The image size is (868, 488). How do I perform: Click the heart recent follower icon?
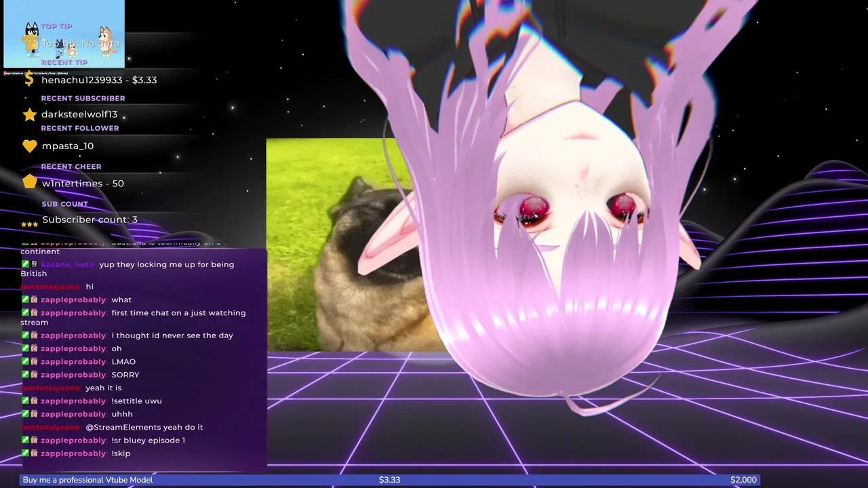pos(29,146)
